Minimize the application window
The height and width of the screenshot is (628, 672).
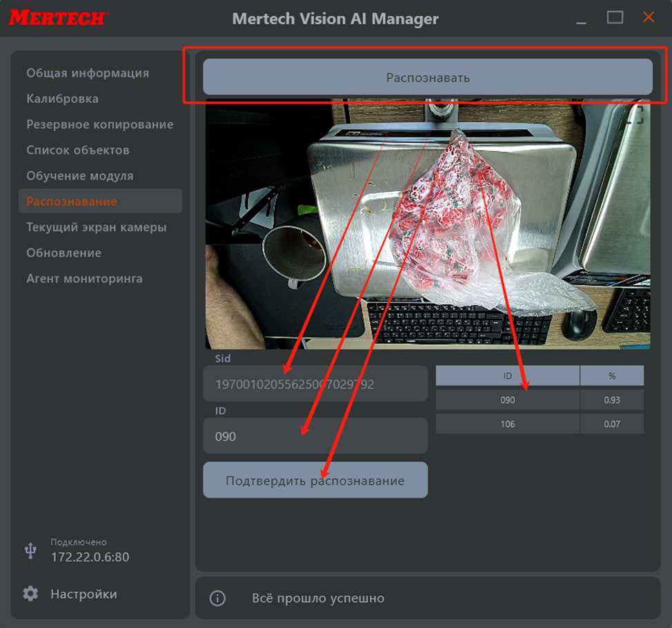[582, 18]
